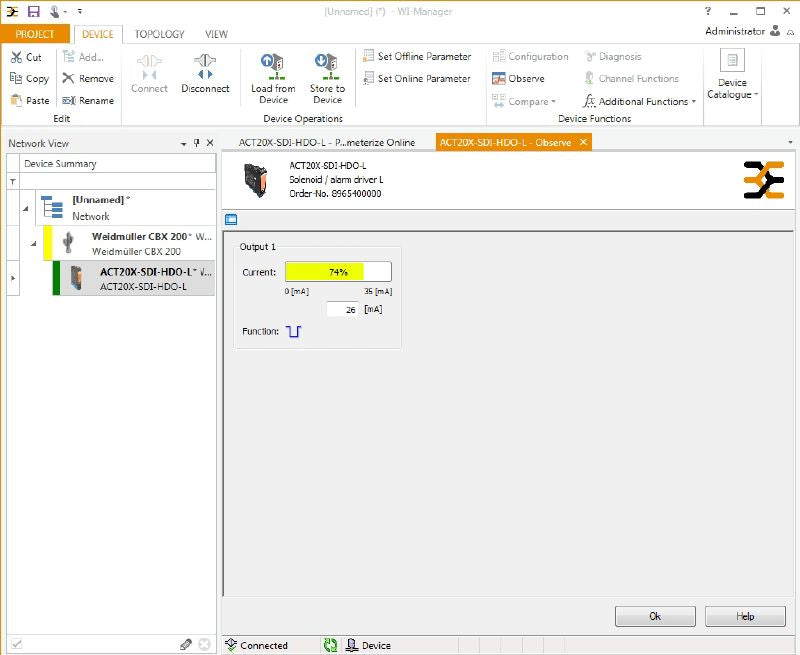
Task: Click the Cut scissors icon
Action: click(17, 57)
